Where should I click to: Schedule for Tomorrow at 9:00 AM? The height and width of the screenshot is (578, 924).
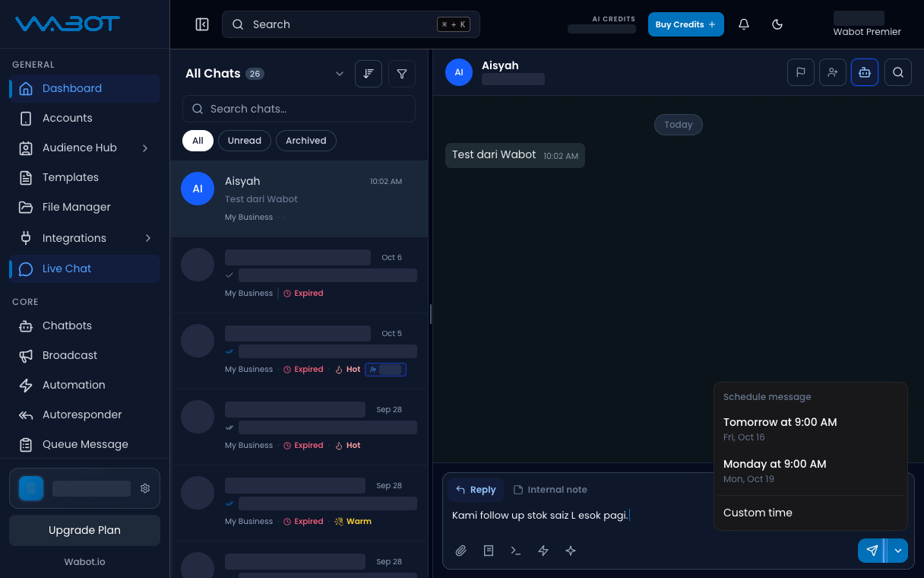click(811, 429)
